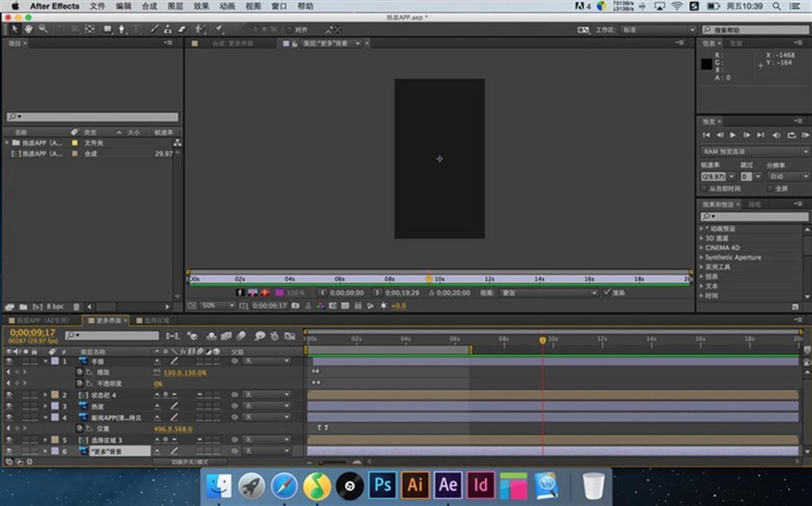Open Photoshop from the Dock
Image resolution: width=812 pixels, height=506 pixels.
[382, 485]
